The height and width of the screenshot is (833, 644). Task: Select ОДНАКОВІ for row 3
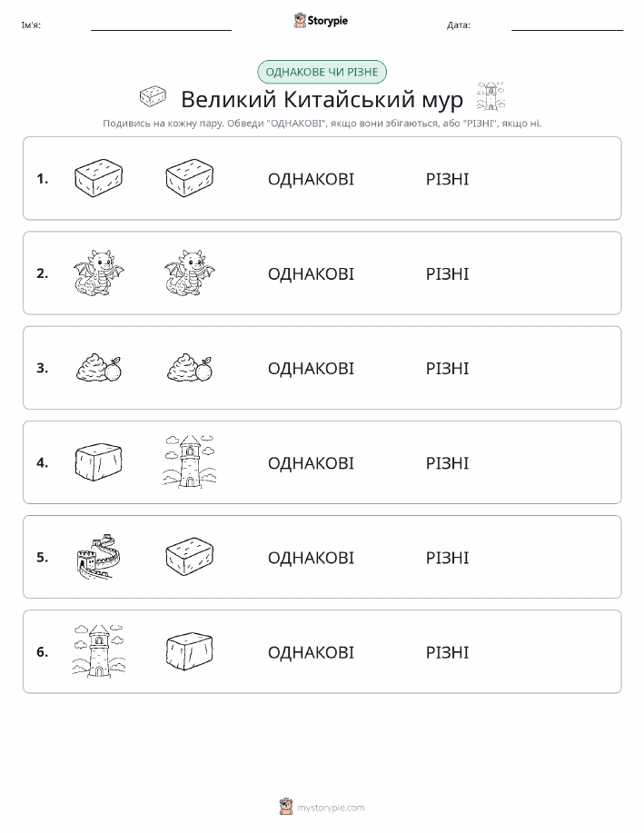(x=311, y=369)
